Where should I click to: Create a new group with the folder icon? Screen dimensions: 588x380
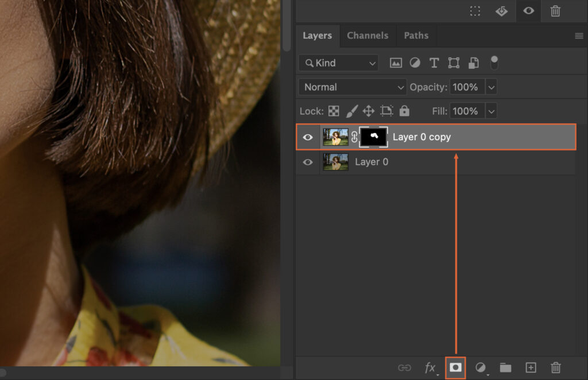coord(505,368)
